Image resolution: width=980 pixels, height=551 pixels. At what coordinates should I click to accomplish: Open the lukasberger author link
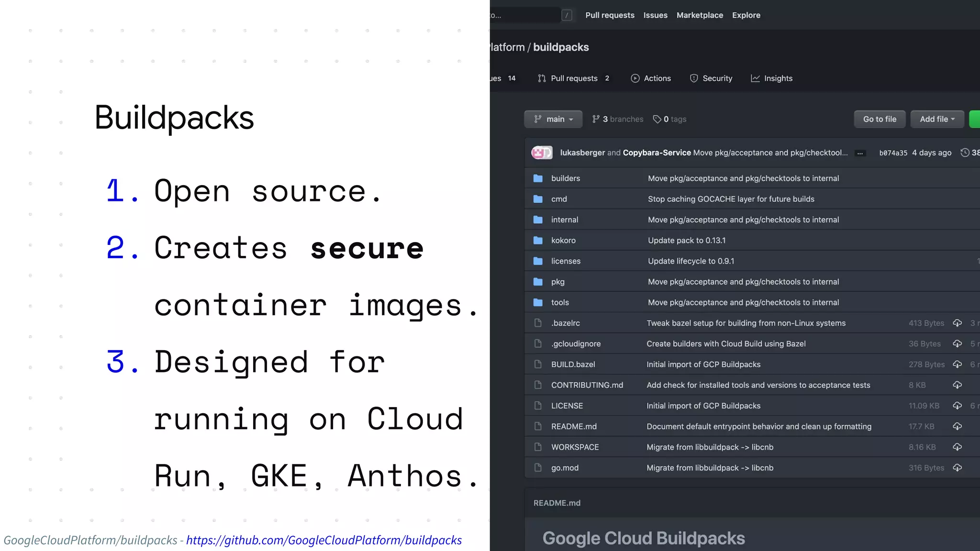click(582, 153)
